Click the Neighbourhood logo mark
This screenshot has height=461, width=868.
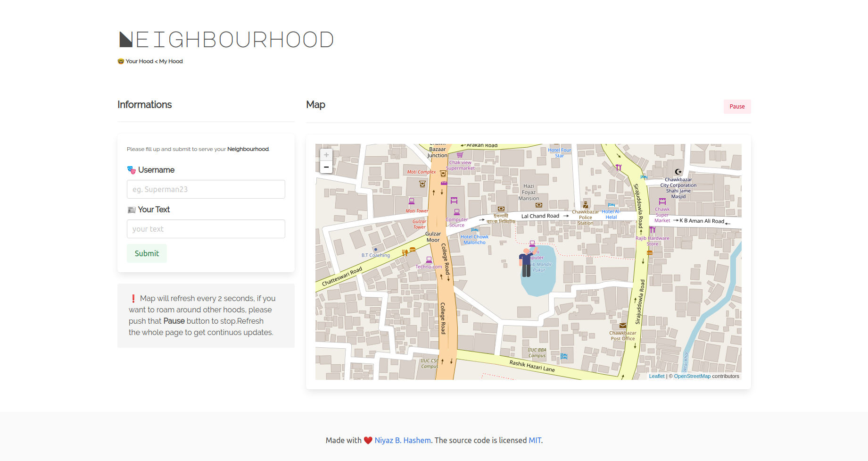pyautogui.click(x=126, y=40)
